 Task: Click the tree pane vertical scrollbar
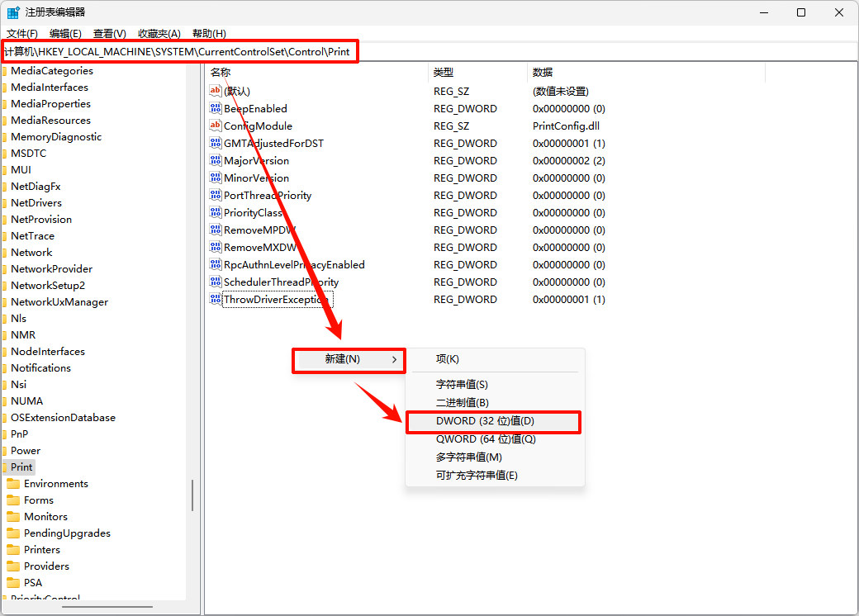click(x=192, y=495)
